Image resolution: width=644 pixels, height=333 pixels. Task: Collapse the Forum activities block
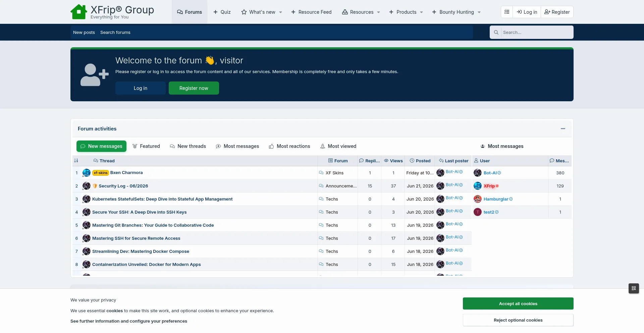click(x=563, y=128)
